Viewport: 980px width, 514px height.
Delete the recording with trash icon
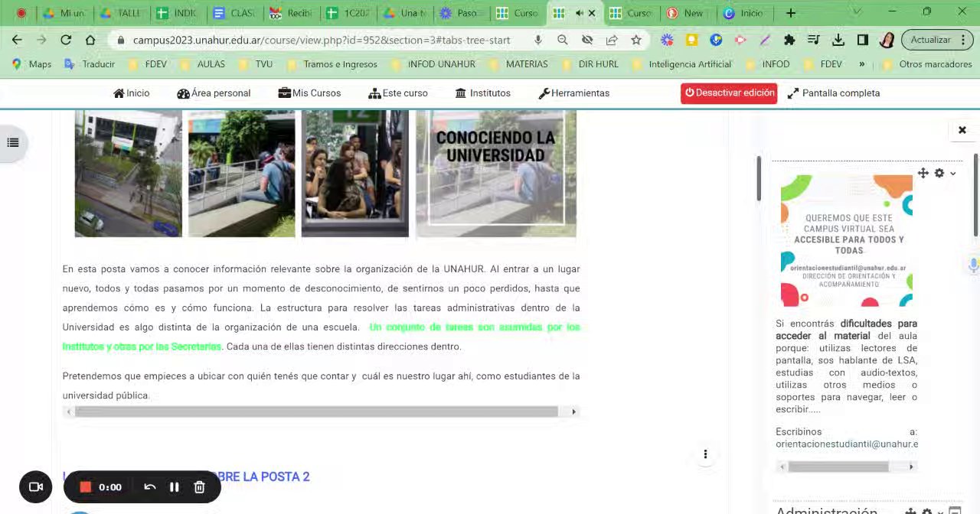pos(199,486)
